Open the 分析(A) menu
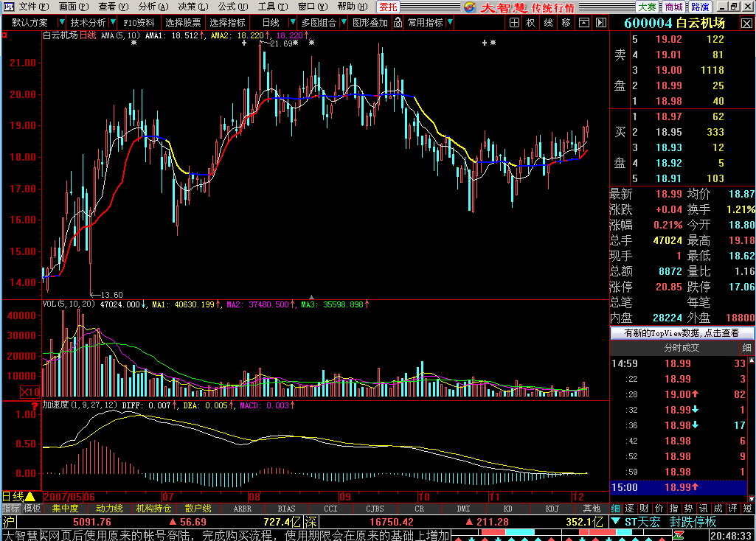 (x=147, y=7)
